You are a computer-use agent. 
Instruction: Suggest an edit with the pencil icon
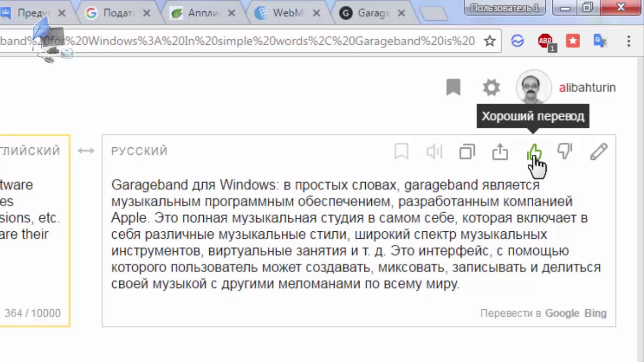pos(599,151)
